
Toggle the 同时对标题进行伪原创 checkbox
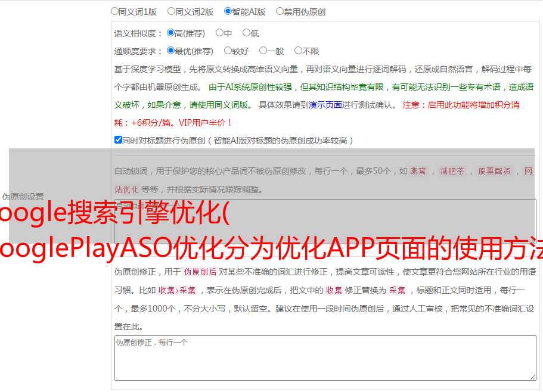point(118,141)
